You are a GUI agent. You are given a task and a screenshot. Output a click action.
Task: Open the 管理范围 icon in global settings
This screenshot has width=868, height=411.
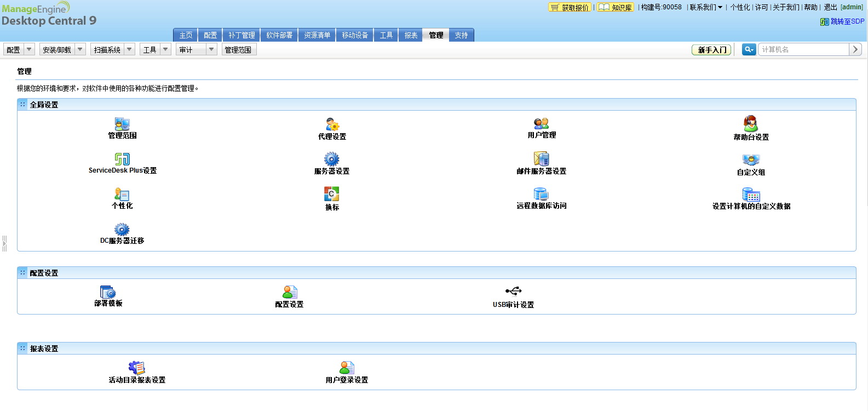tap(122, 124)
